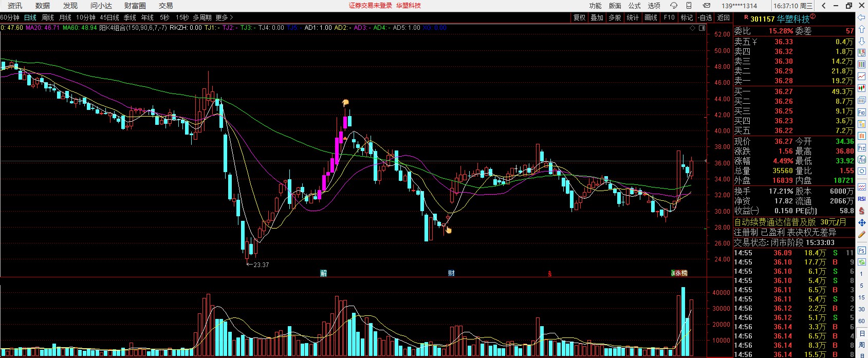The width and height of the screenshot is (868, 358).
Task: Switch to the 周线 weekly chart tab
Action: [48, 17]
